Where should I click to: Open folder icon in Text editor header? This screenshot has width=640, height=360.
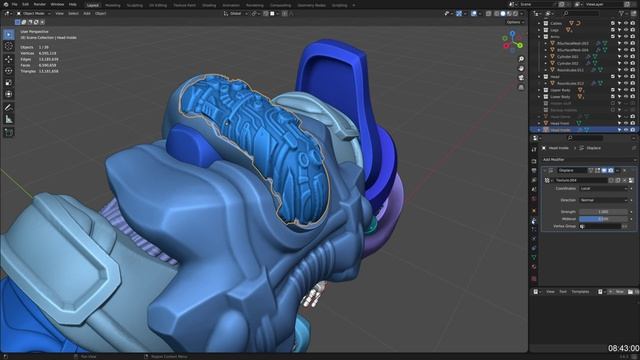(x=630, y=291)
